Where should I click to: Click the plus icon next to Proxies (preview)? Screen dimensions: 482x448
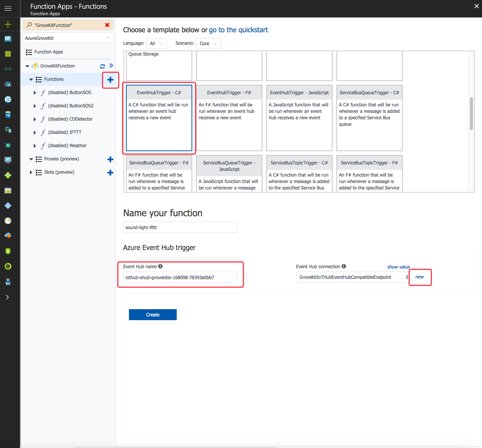[110, 159]
